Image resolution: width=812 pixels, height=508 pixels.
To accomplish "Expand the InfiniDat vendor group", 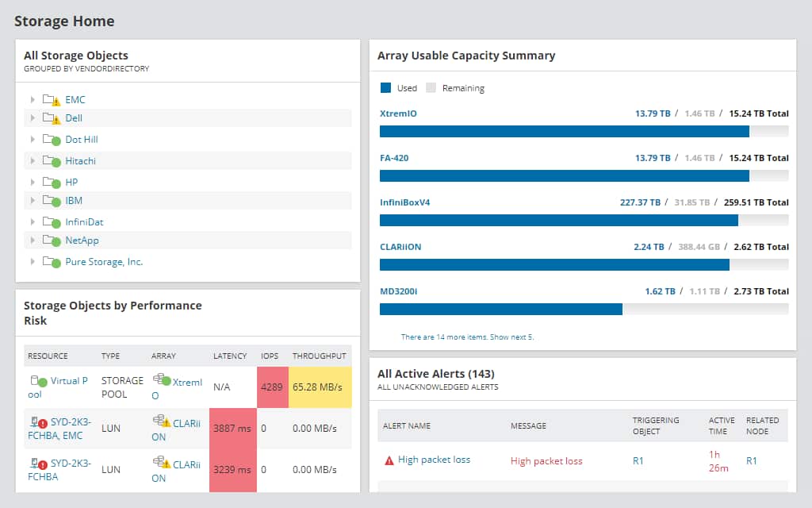I will click(x=32, y=221).
